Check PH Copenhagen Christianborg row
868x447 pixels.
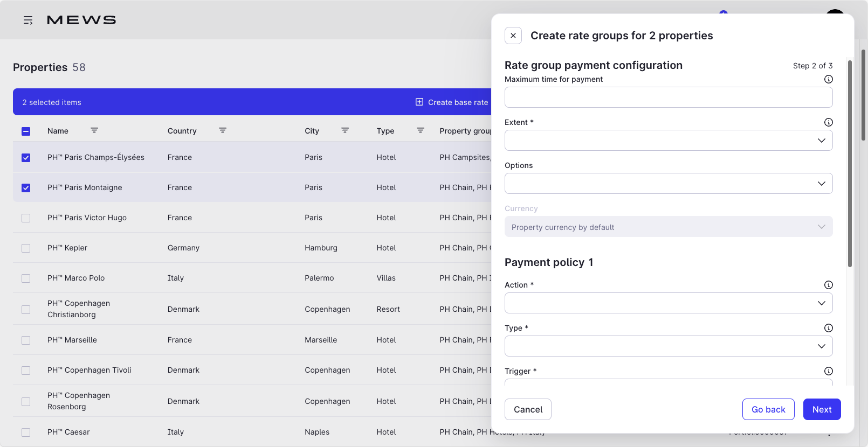26,309
